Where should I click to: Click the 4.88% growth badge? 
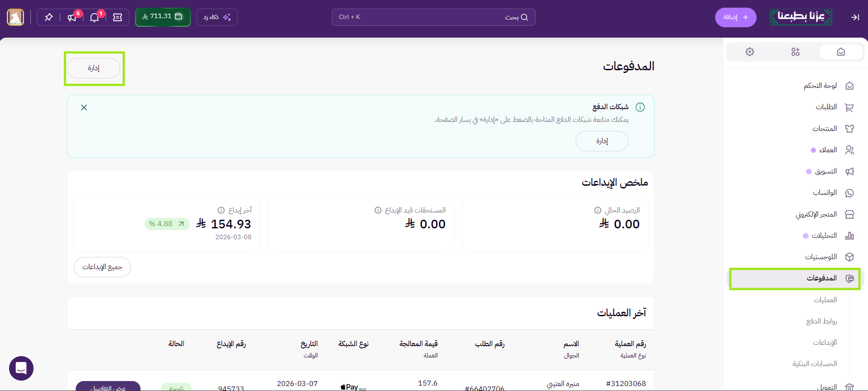pos(167,224)
